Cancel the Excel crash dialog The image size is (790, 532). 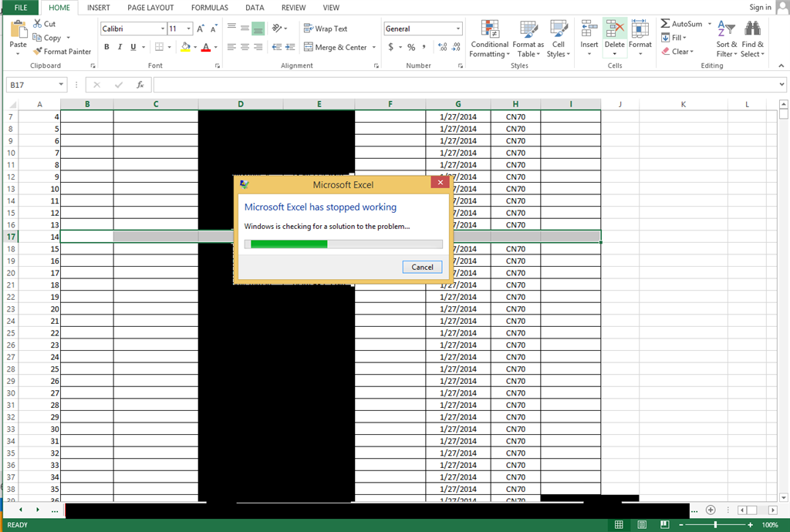click(422, 267)
